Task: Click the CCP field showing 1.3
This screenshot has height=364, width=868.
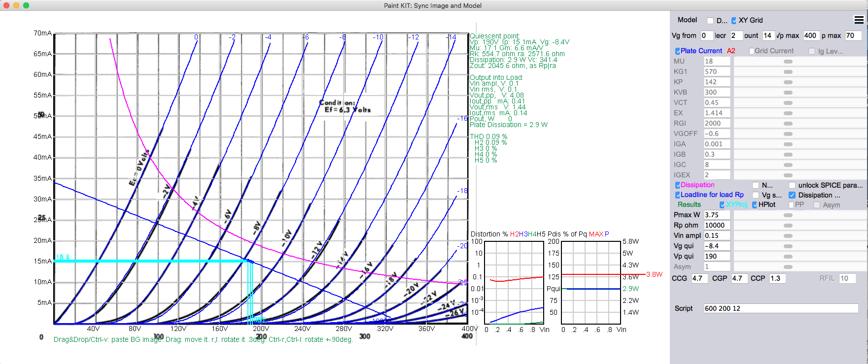Action: [778, 279]
